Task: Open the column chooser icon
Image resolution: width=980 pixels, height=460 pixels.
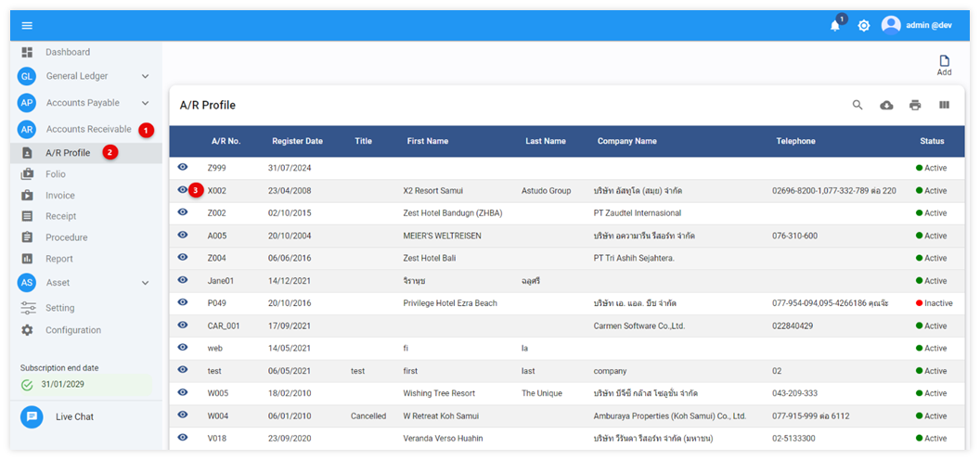Action: point(944,105)
